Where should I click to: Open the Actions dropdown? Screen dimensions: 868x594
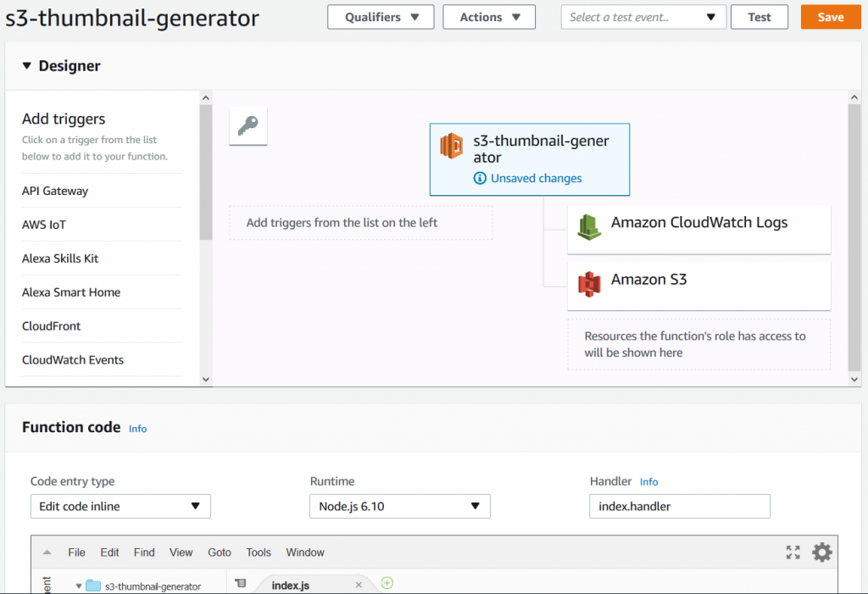click(489, 17)
